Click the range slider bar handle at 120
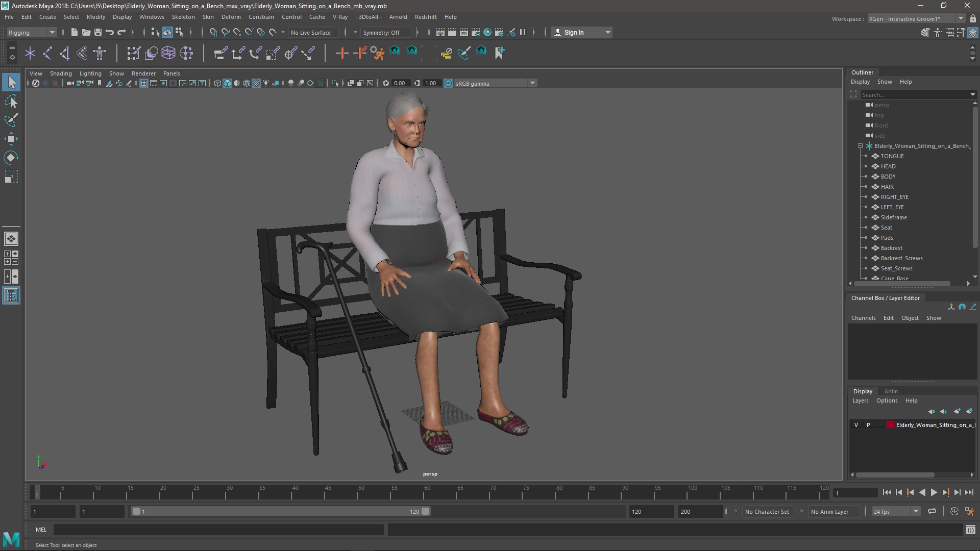 pos(426,511)
